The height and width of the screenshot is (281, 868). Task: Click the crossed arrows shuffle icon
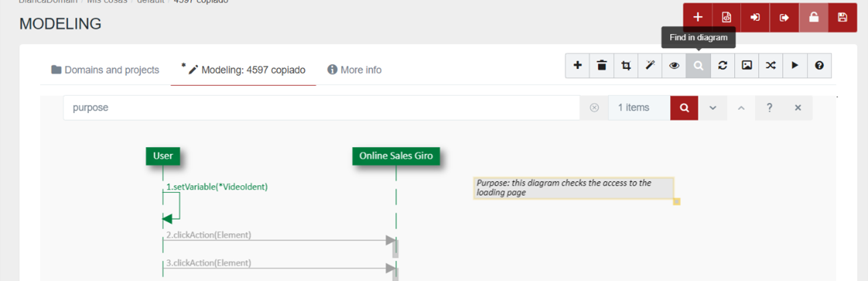(770, 66)
